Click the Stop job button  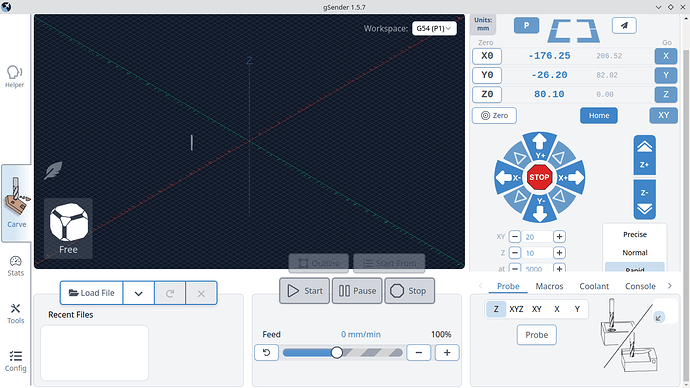pos(410,291)
